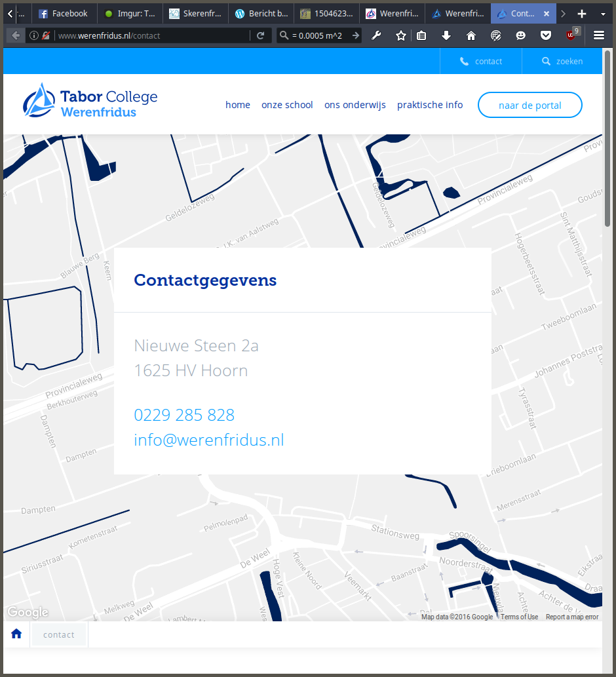Image resolution: width=616 pixels, height=677 pixels.
Task: Click the breadcrumb home icon
Action: [16, 634]
